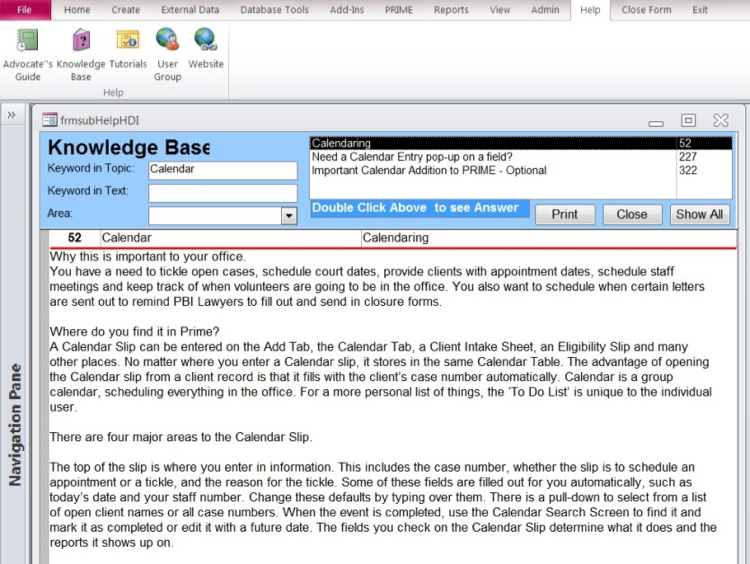Screen dimensions: 750x564
Task: Click the Close button beside Print
Action: click(x=631, y=214)
